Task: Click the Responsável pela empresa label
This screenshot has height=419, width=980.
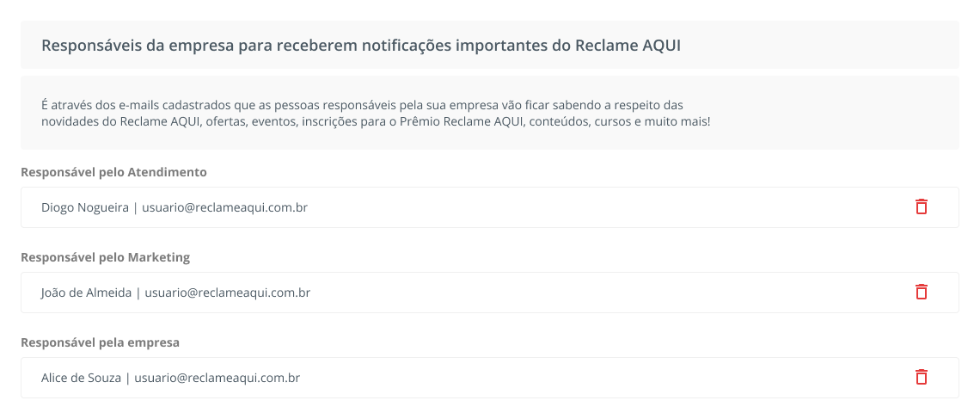Action: point(100,342)
